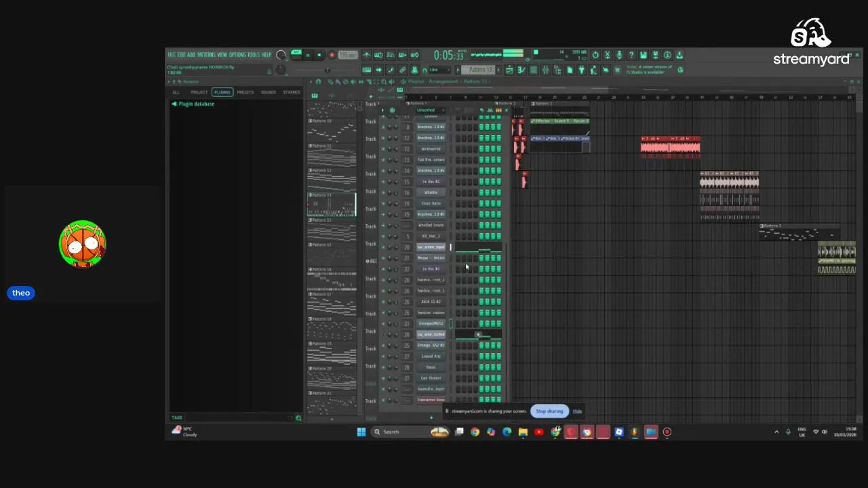Select the playlist mute tool

coord(353,81)
